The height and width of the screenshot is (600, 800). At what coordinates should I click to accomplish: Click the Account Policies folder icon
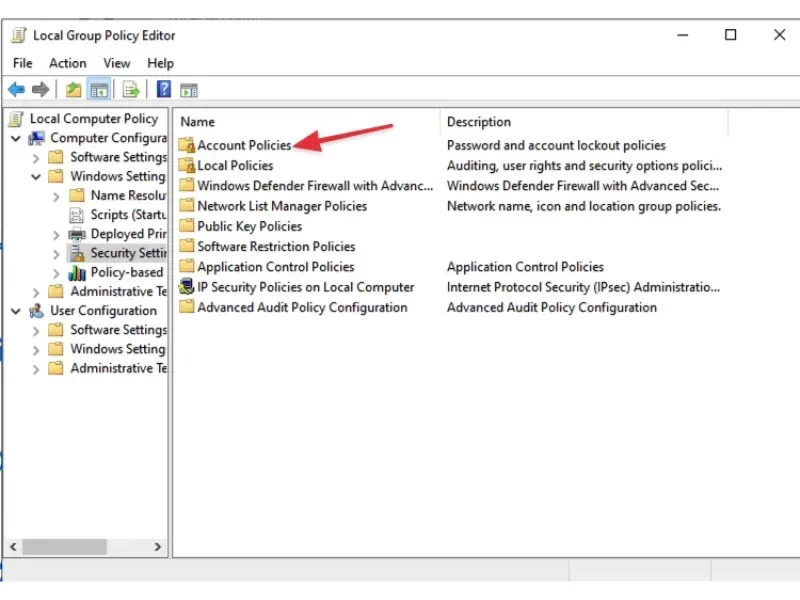pos(187,145)
